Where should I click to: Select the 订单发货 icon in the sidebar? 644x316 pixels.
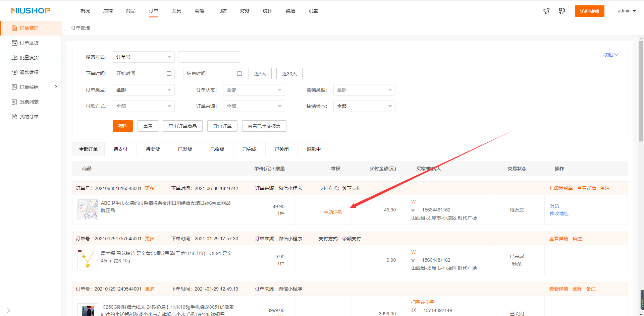tap(14, 43)
